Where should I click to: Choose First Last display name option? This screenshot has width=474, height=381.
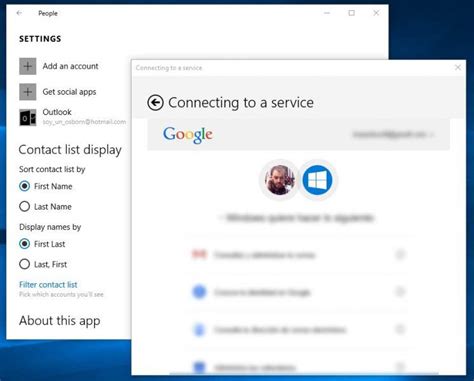pos(42,244)
